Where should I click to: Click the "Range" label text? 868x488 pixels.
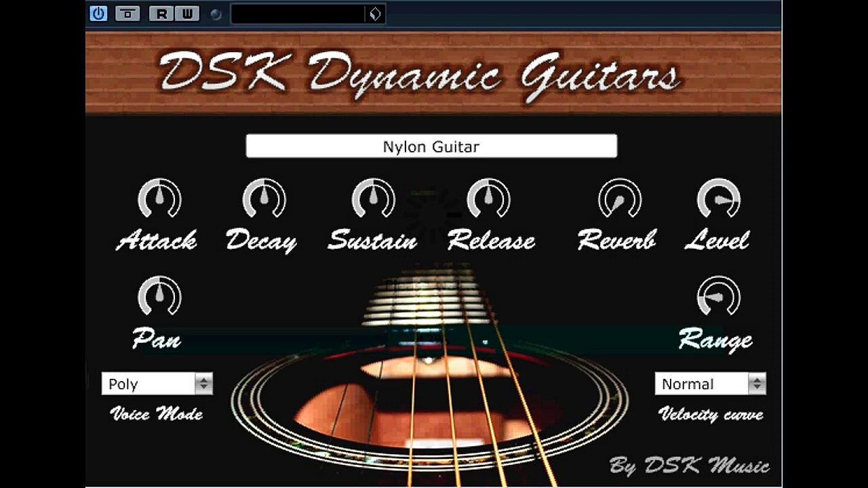click(716, 340)
